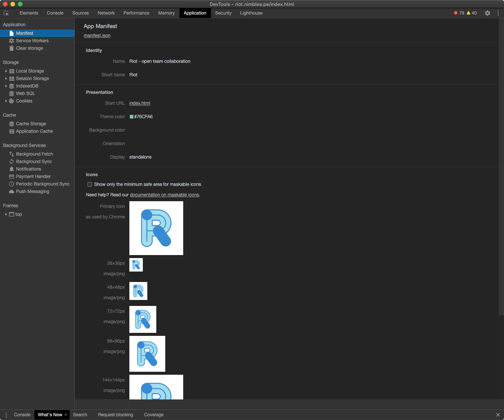The width and height of the screenshot is (504, 420).
Task: Click the Local Storage grid icon
Action: click(x=12, y=71)
